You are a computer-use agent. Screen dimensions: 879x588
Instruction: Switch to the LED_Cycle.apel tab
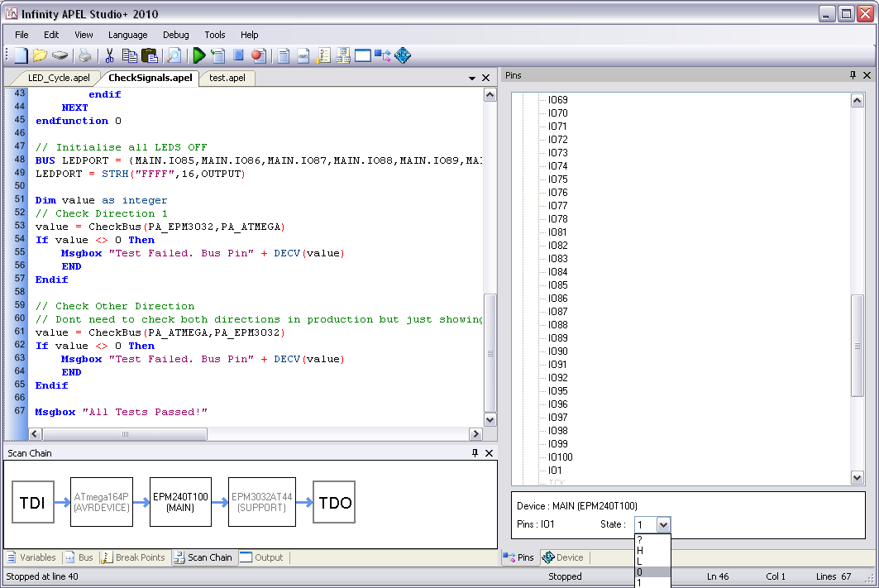pyautogui.click(x=59, y=78)
